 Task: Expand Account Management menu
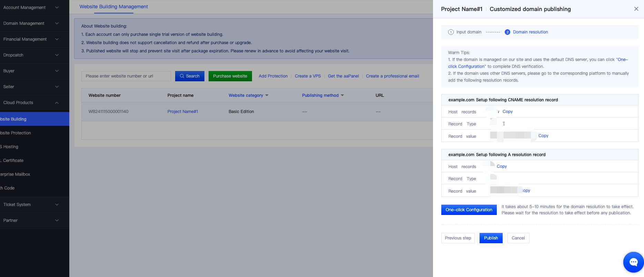(x=31, y=8)
